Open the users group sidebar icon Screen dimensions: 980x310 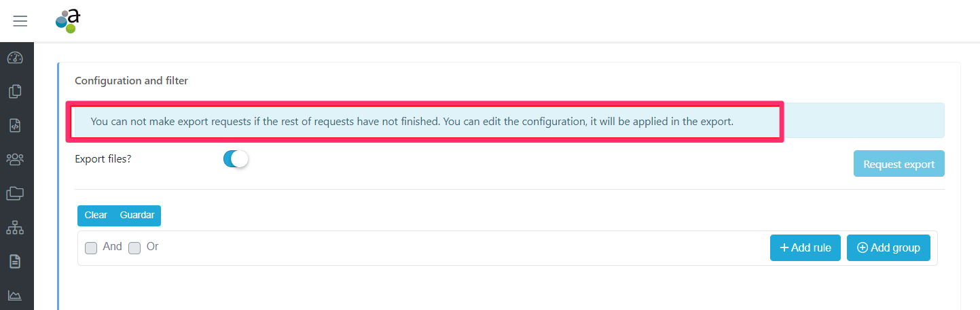[x=15, y=159]
